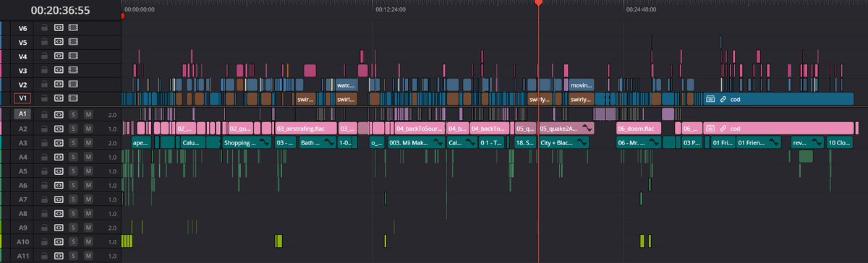The height and width of the screenshot is (263, 868).
Task: Lock audio track A9
Action: (44, 228)
